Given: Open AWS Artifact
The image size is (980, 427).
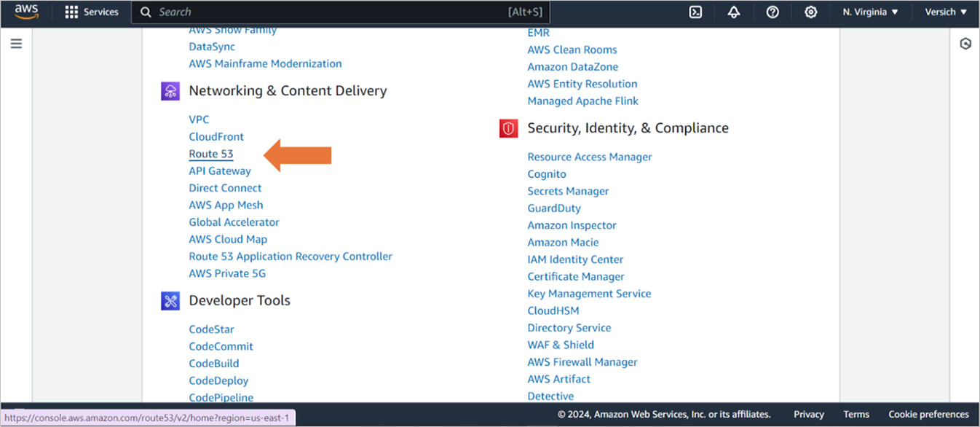Looking at the screenshot, I should coord(559,380).
